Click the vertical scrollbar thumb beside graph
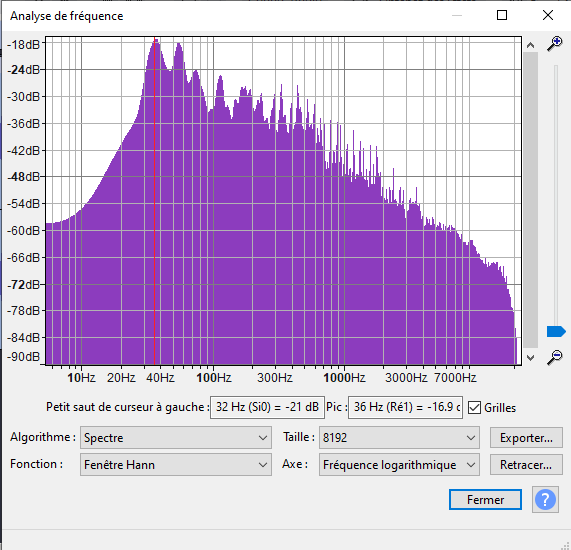Image resolution: width=571 pixels, height=550 pixels. pos(531,200)
